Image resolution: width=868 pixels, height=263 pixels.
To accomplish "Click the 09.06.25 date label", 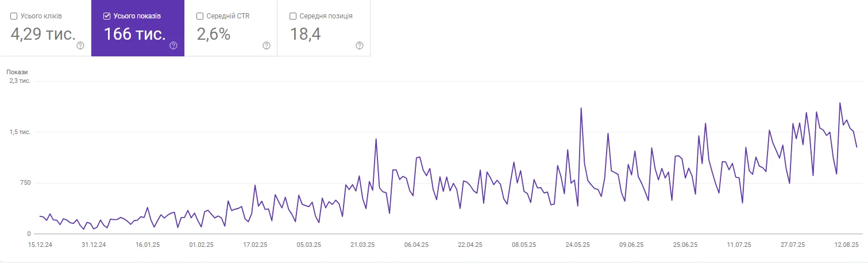I will (x=631, y=245).
